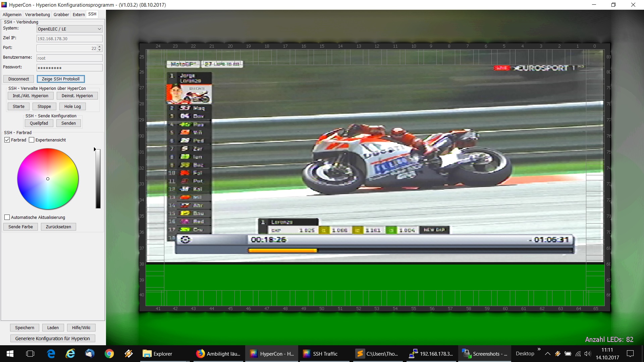Enable Automatische Aktualisierung checkbox
This screenshot has width=644, height=362.
[7, 217]
